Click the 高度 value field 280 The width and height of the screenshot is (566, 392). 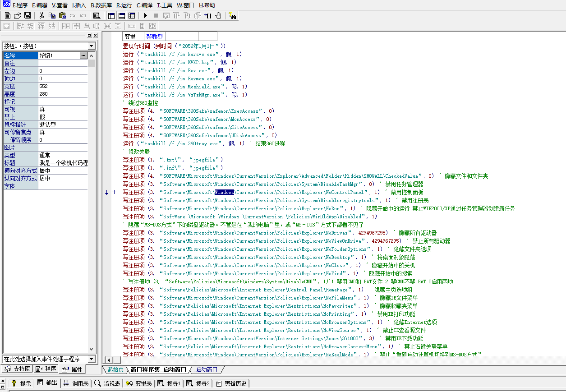[x=63, y=94]
